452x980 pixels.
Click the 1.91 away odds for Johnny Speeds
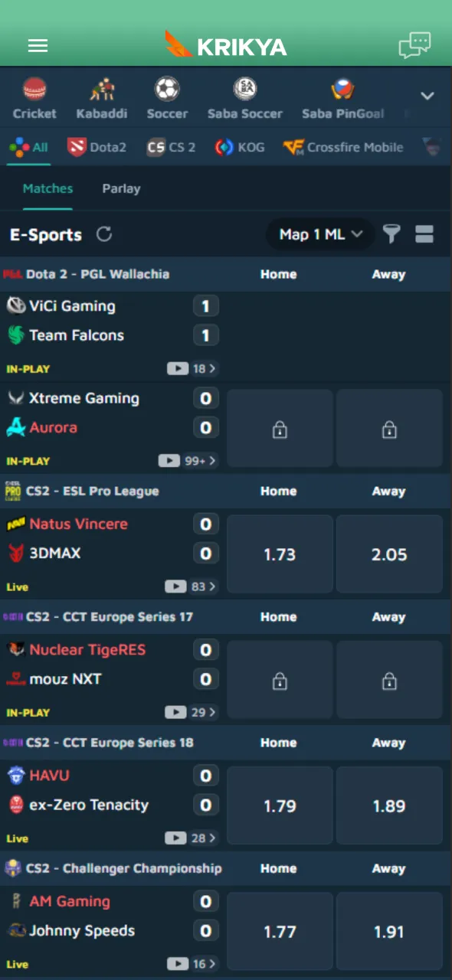[x=389, y=932]
